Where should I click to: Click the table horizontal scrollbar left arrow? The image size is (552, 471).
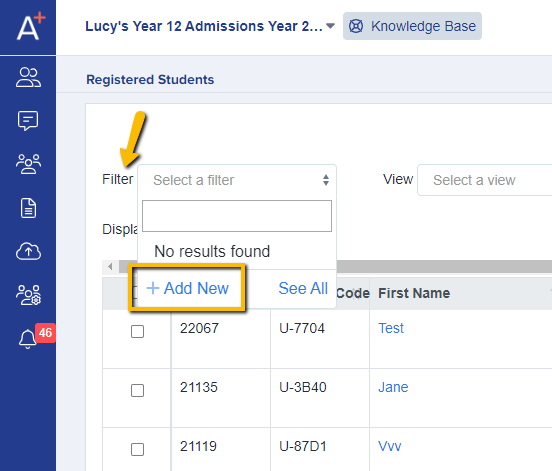coord(111,266)
